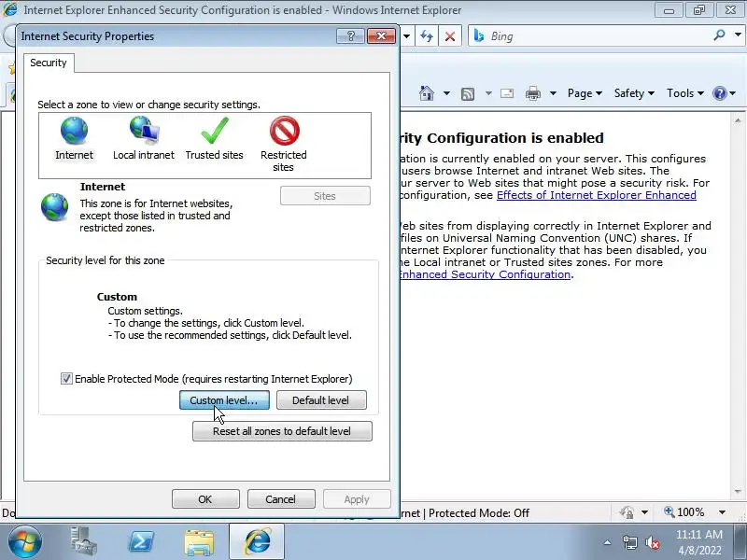Click the Read mail icon in command bar
The image size is (747, 560).
coord(507,93)
